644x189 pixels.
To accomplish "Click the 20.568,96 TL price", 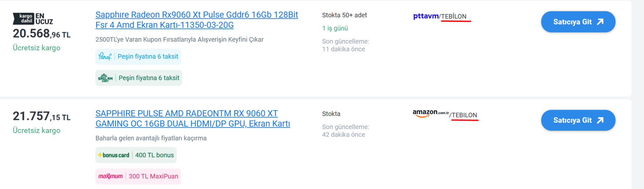I will click(41, 34).
